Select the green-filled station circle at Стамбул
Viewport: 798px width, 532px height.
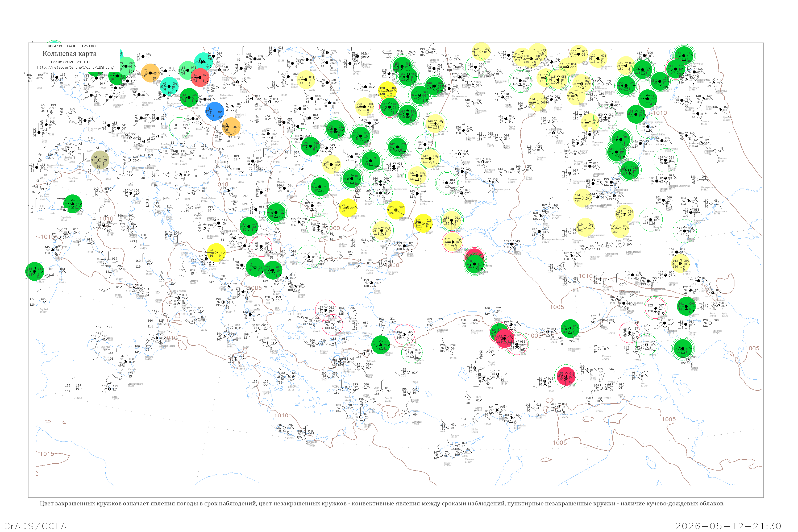coord(380,345)
